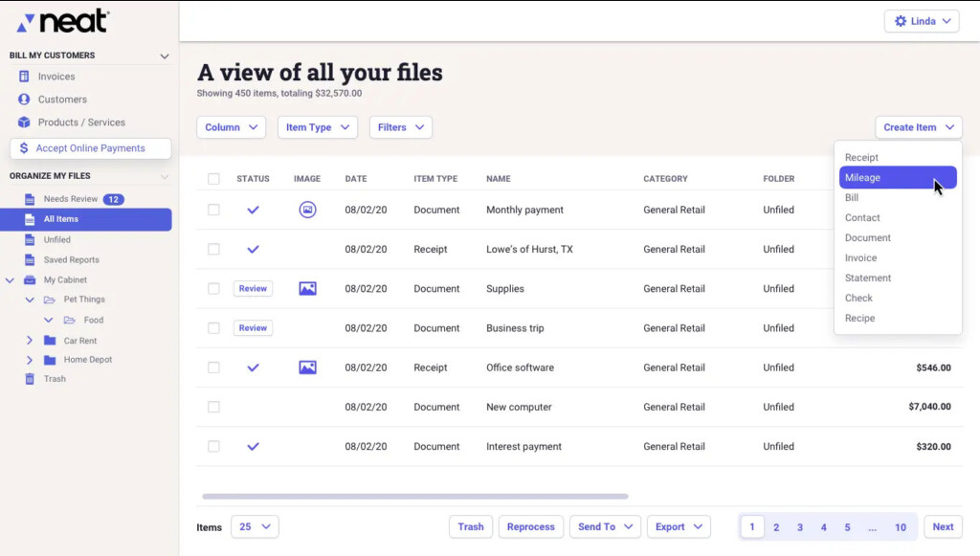This screenshot has width=980, height=556.
Task: Click the Trash bin icon in sidebar
Action: pos(30,379)
